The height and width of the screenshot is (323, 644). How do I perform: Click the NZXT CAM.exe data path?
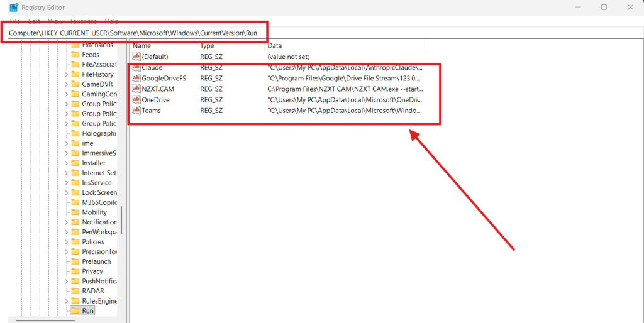coord(345,89)
